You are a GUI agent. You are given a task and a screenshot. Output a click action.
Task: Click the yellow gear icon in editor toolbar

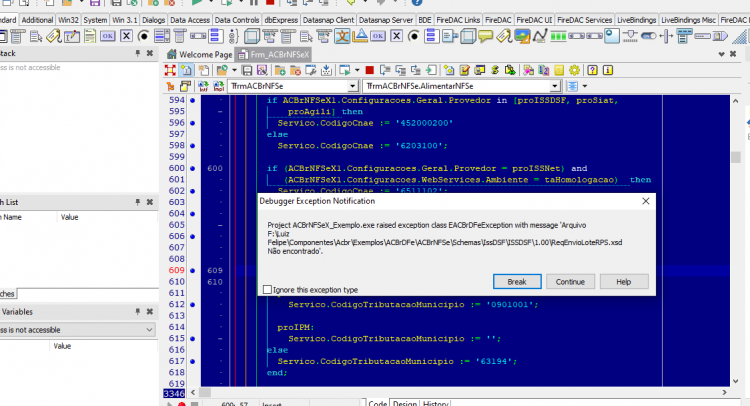(574, 70)
